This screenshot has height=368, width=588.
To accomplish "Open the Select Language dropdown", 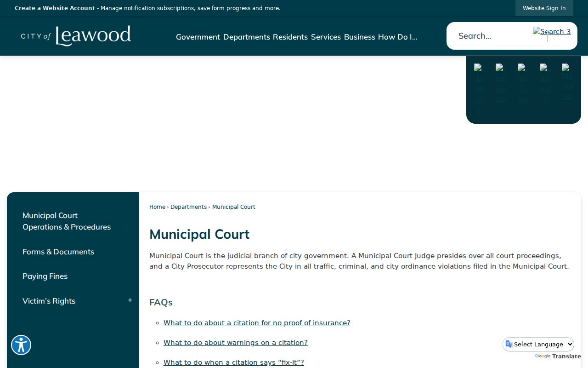I will tap(538, 344).
